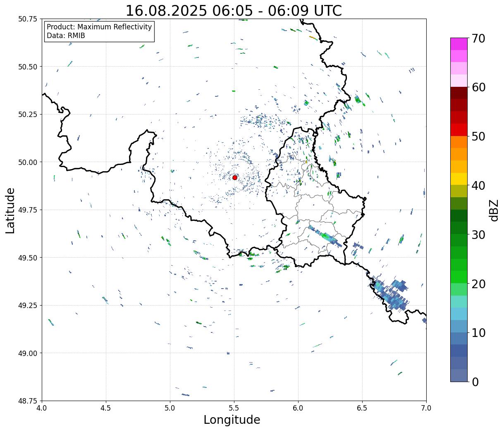Click the colorbar tick label 70

(479, 38)
